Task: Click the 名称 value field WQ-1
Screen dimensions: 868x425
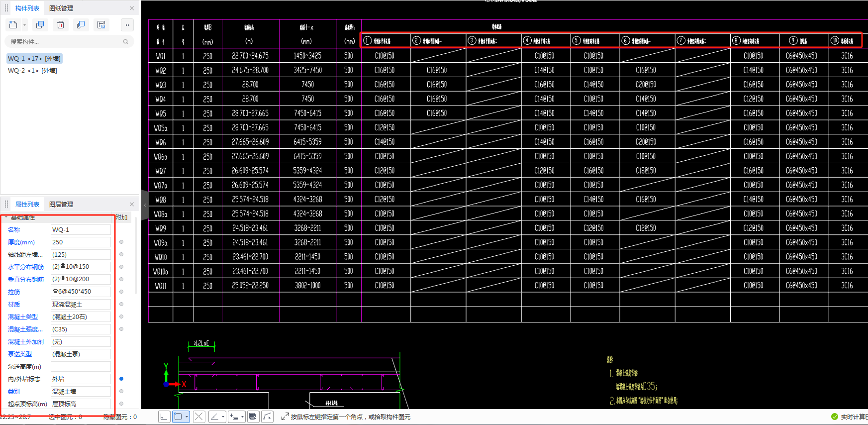Action: pos(81,230)
